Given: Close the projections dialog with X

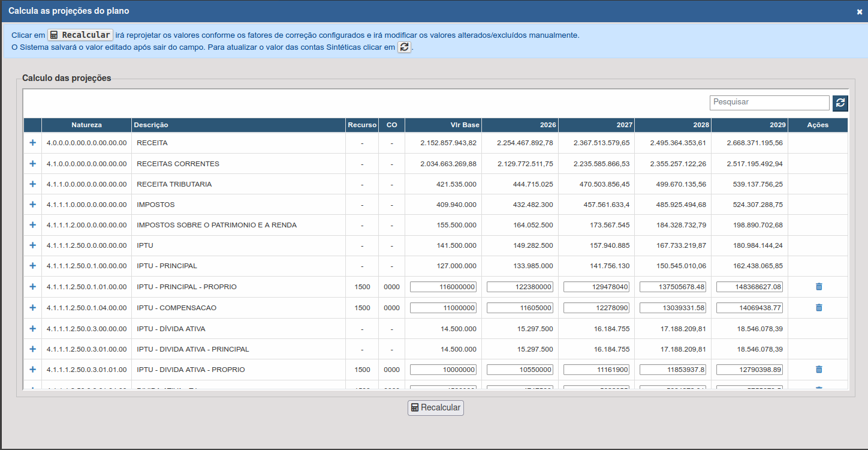Looking at the screenshot, I should [859, 11].
